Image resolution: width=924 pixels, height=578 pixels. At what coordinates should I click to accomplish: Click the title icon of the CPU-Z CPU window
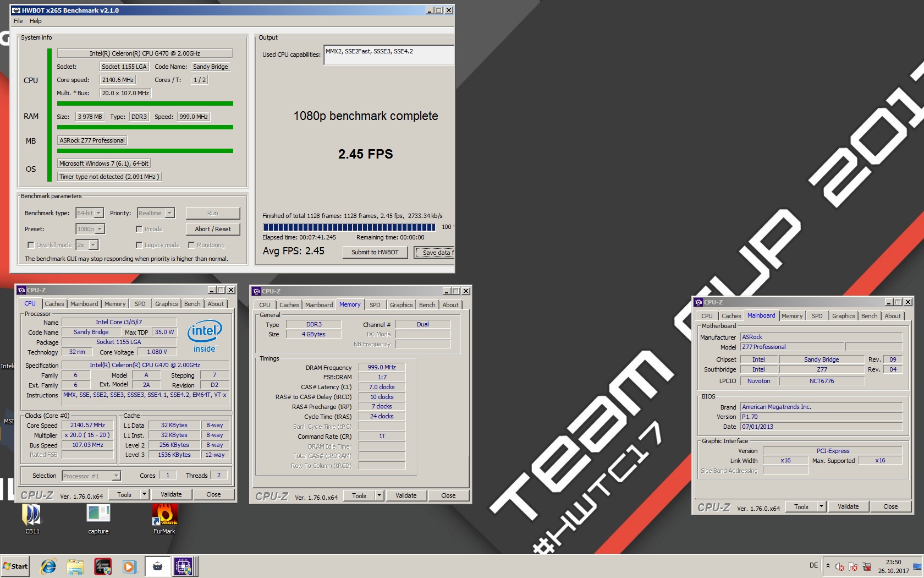click(x=21, y=290)
